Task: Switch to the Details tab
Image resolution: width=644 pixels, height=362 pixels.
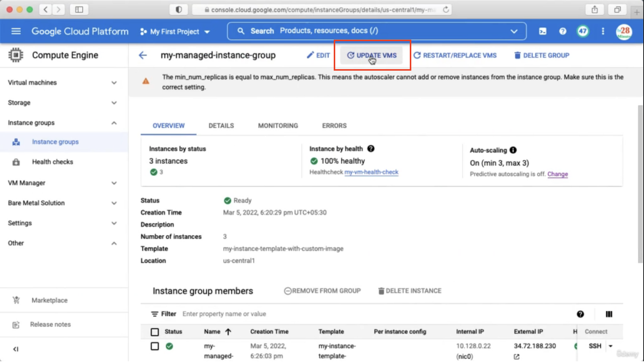Action: pyautogui.click(x=221, y=126)
